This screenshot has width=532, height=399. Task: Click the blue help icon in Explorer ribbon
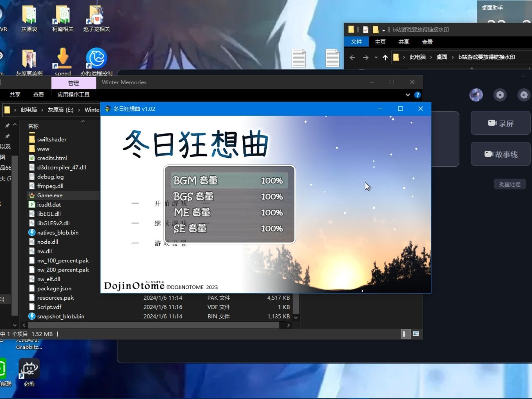tap(417, 95)
